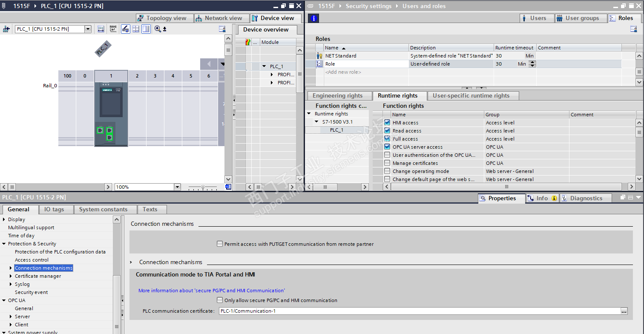Click the zoom magnifier tool icon
Viewport: 644px width, 334px height.
tap(158, 29)
